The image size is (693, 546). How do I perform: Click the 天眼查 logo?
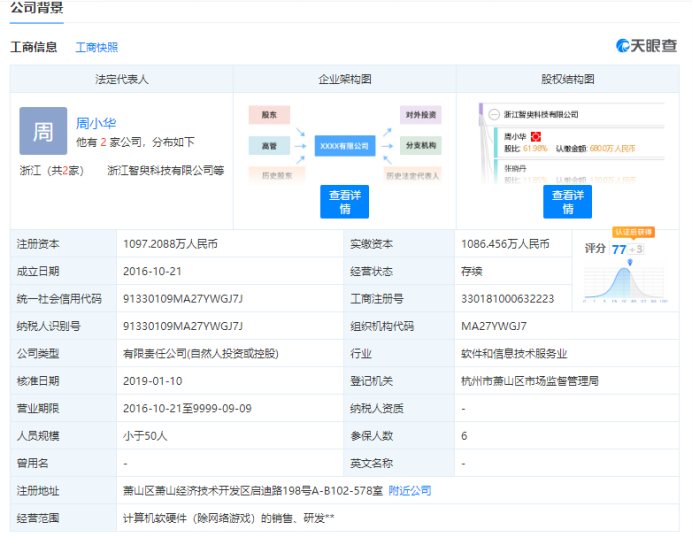(646, 46)
